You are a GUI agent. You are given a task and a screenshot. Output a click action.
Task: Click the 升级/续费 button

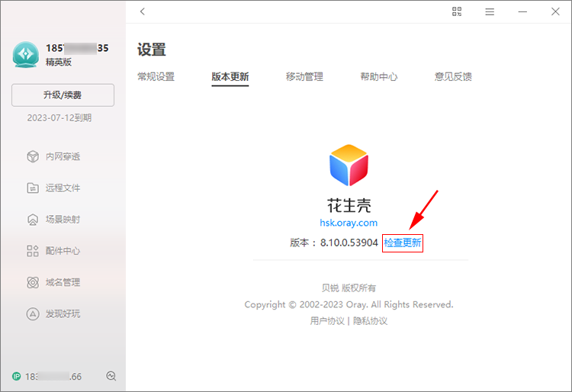click(63, 95)
